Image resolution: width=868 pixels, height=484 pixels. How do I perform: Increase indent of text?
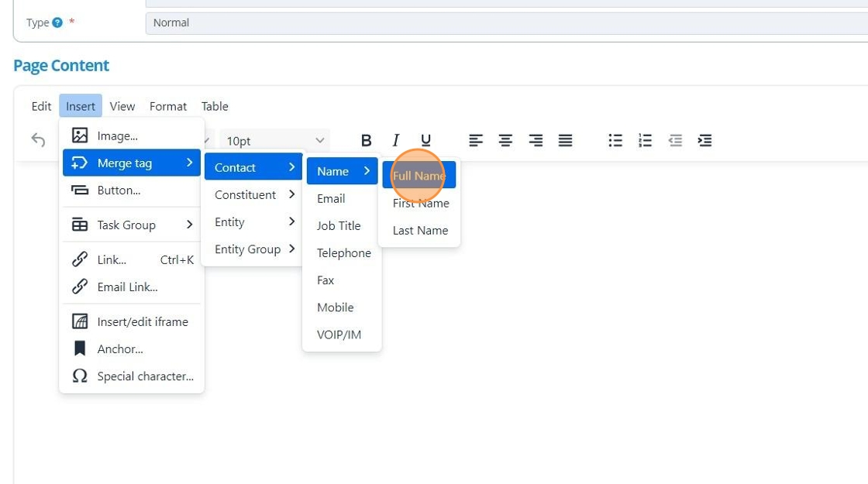pyautogui.click(x=704, y=140)
